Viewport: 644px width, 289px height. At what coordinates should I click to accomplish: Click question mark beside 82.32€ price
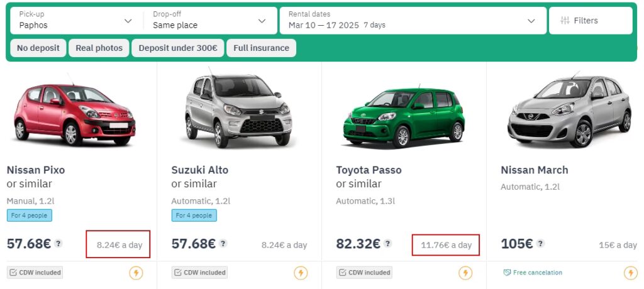click(388, 244)
